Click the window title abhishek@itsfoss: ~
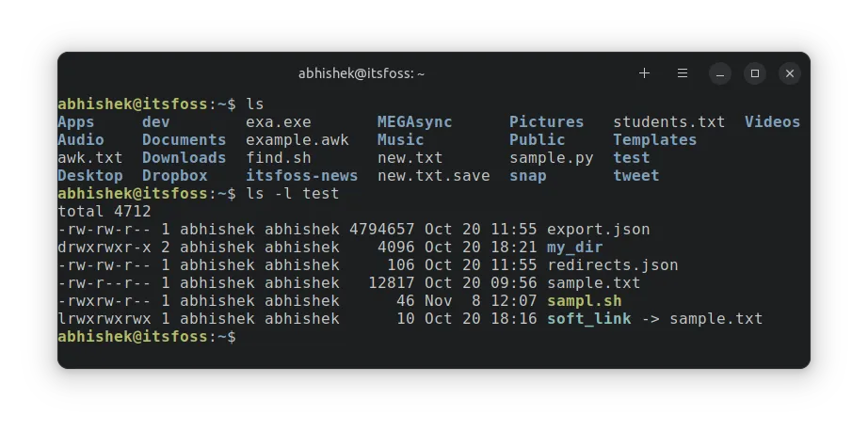Screen dimensions: 868x432 362,73
